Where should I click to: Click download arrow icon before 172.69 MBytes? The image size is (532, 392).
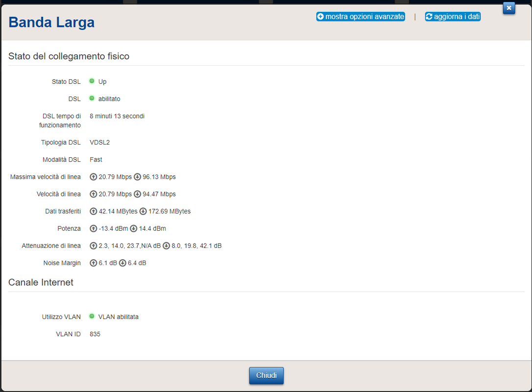tap(143, 212)
